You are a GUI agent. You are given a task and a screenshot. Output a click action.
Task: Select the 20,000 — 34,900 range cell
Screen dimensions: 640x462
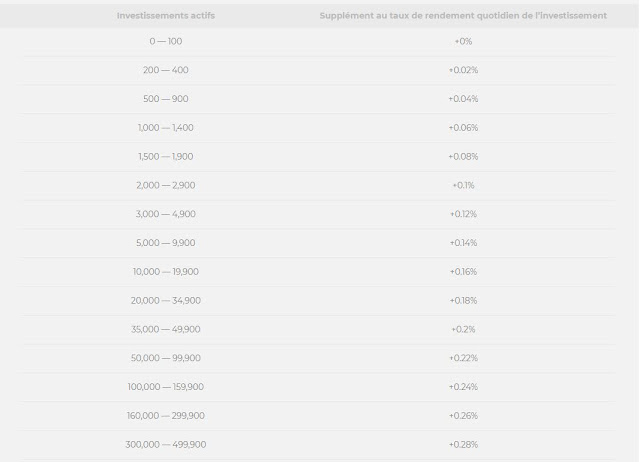point(166,300)
